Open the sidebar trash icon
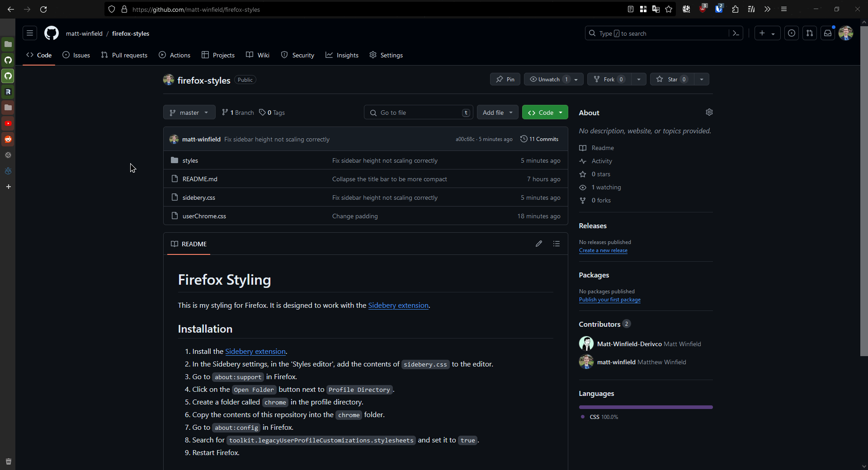Viewport: 868px width, 470px height. pos(8,461)
